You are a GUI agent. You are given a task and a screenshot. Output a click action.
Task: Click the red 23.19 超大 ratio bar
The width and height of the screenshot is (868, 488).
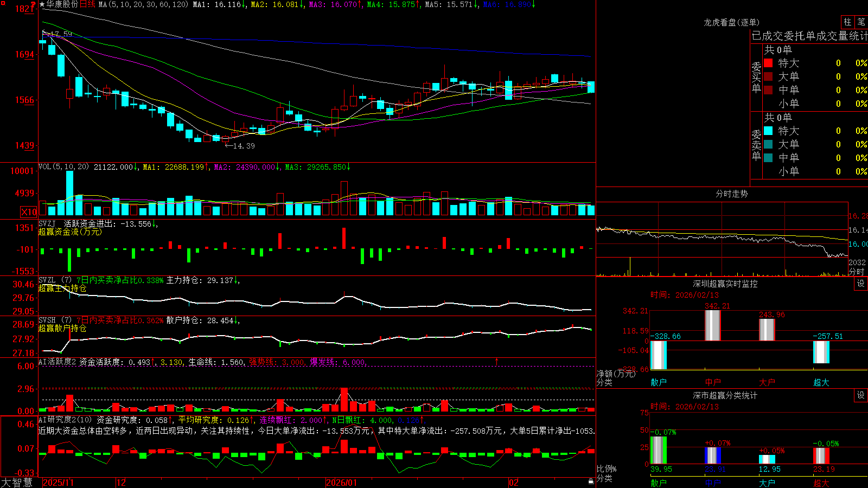pyautogui.click(x=821, y=455)
